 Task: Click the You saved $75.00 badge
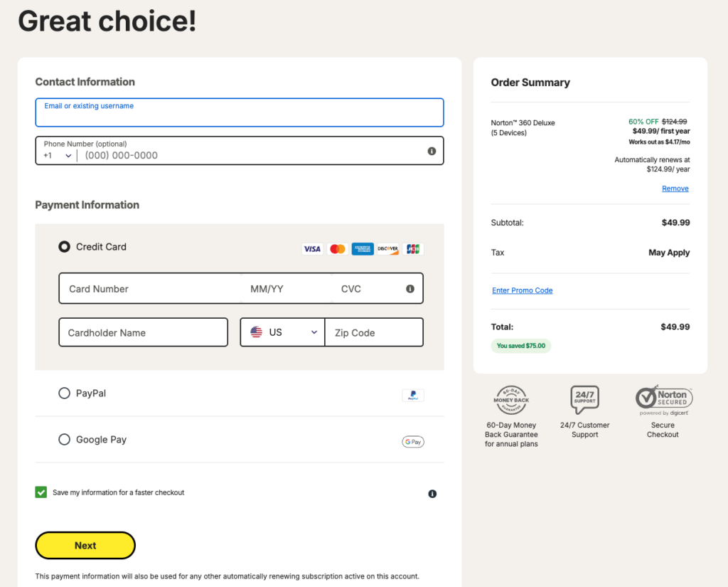(521, 346)
